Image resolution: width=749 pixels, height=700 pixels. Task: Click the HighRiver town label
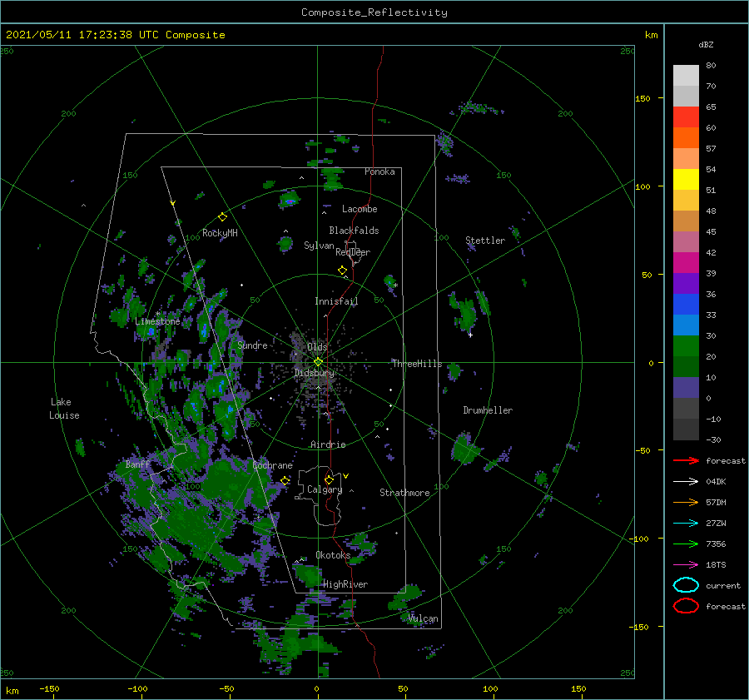pos(345,584)
